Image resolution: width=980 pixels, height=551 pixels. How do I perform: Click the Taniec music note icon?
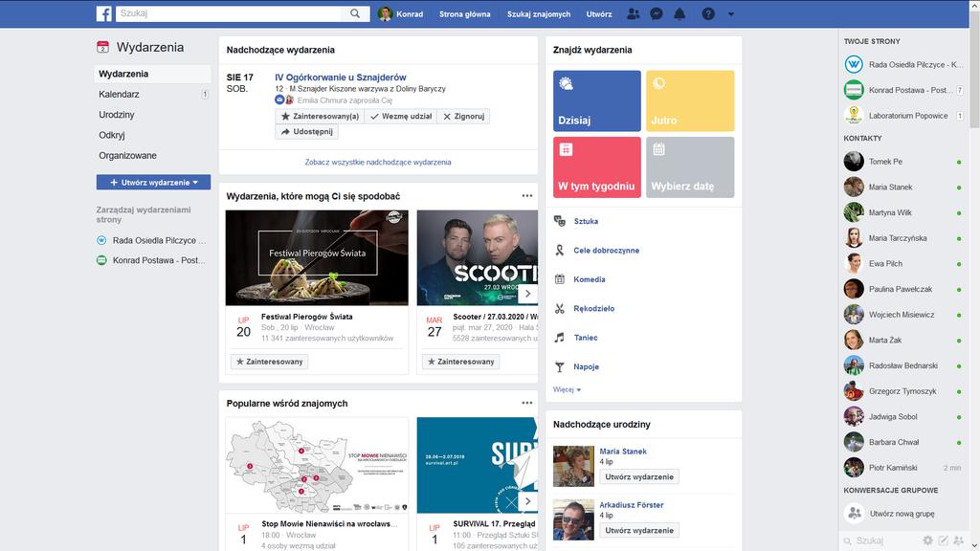coord(559,338)
